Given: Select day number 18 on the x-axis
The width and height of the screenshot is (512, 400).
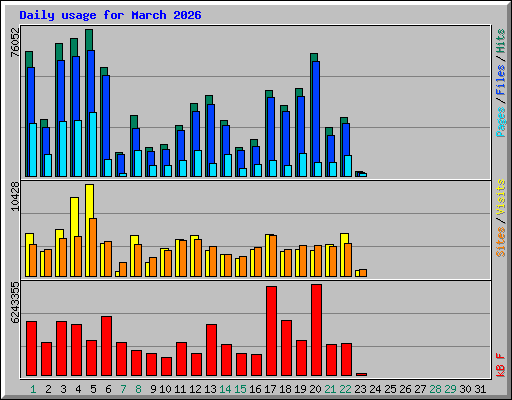Looking at the screenshot, I should pos(285,389).
